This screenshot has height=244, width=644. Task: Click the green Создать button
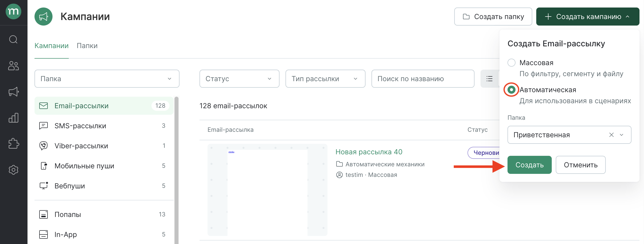(529, 165)
